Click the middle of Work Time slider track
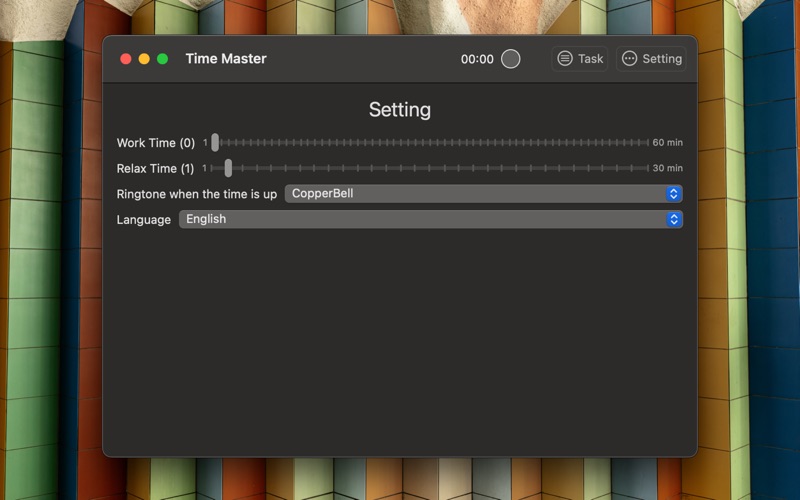Screen dimensions: 800x500 431,143
